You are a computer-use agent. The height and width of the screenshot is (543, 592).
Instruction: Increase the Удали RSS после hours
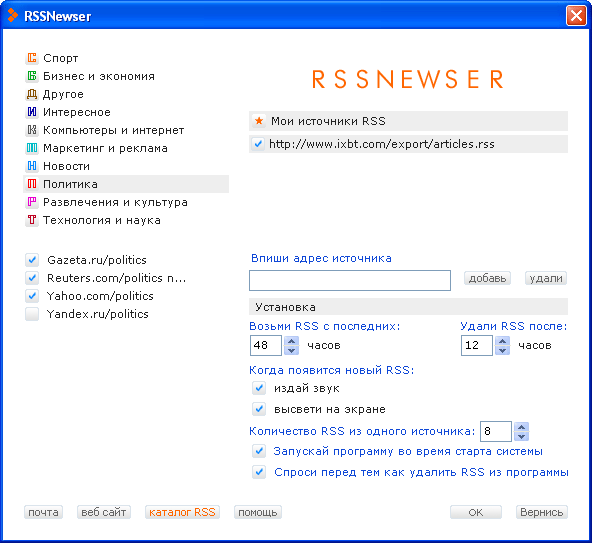coord(502,341)
